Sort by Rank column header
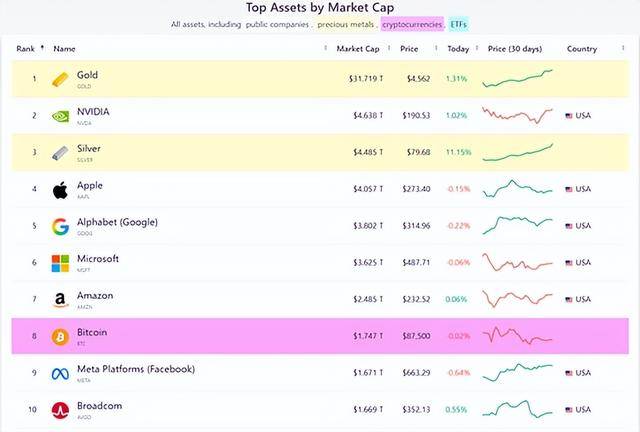The image size is (640, 432). pos(26,48)
